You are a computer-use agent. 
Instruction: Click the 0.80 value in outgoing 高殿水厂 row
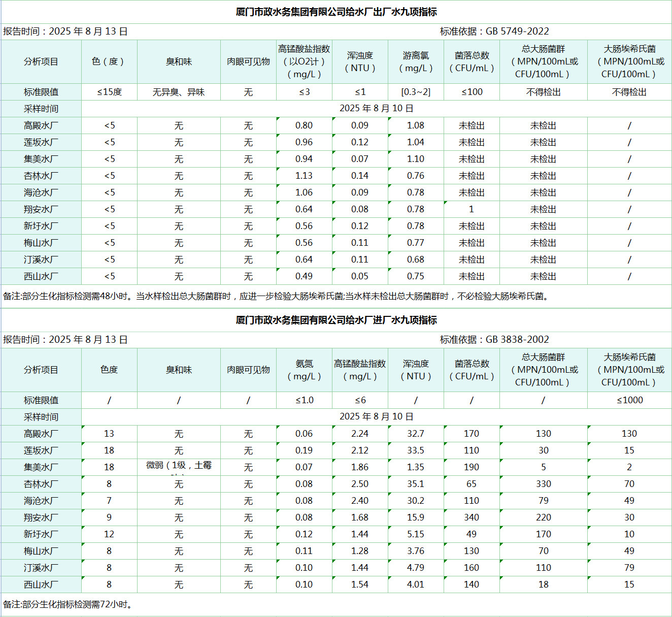pos(304,125)
